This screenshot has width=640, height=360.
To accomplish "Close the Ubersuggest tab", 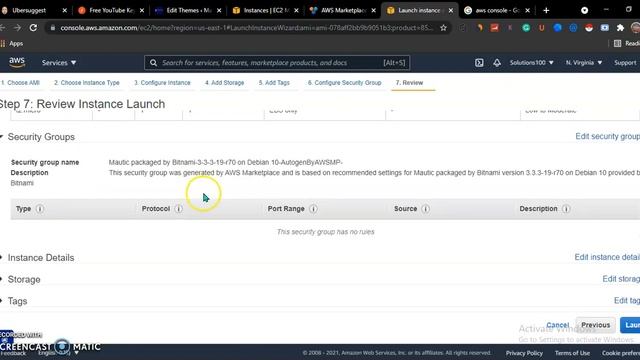I will [x=64, y=11].
